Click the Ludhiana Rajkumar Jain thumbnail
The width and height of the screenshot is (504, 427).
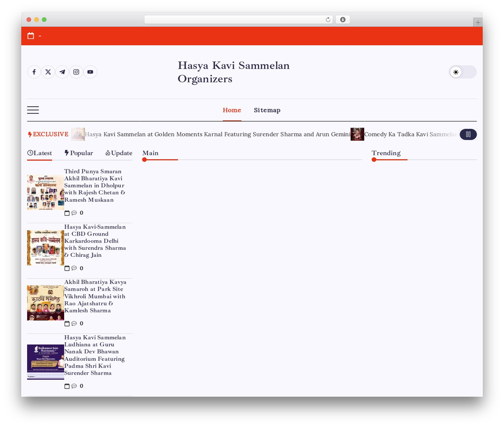(46, 362)
